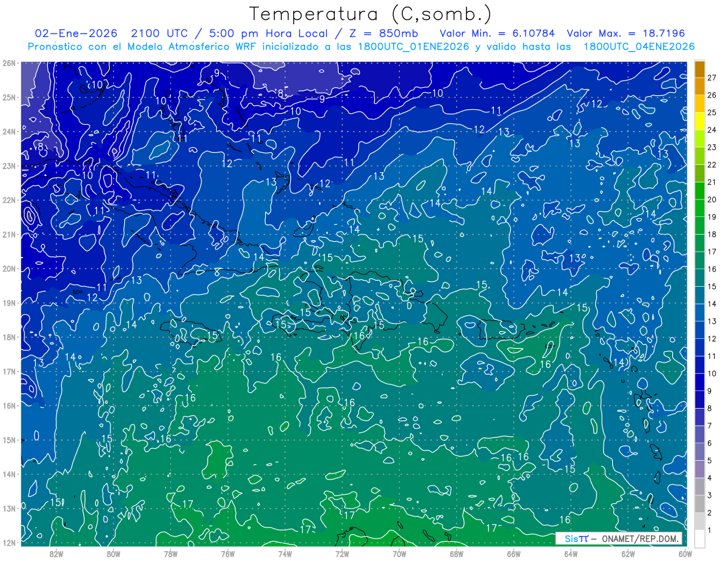Click the "Valor Min. = 6.10784" readout
The height and width of the screenshot is (562, 728).
coord(497,33)
